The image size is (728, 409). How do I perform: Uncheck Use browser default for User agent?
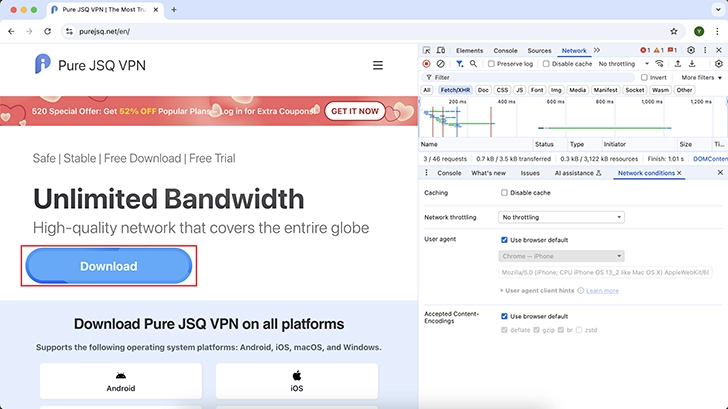(505, 240)
